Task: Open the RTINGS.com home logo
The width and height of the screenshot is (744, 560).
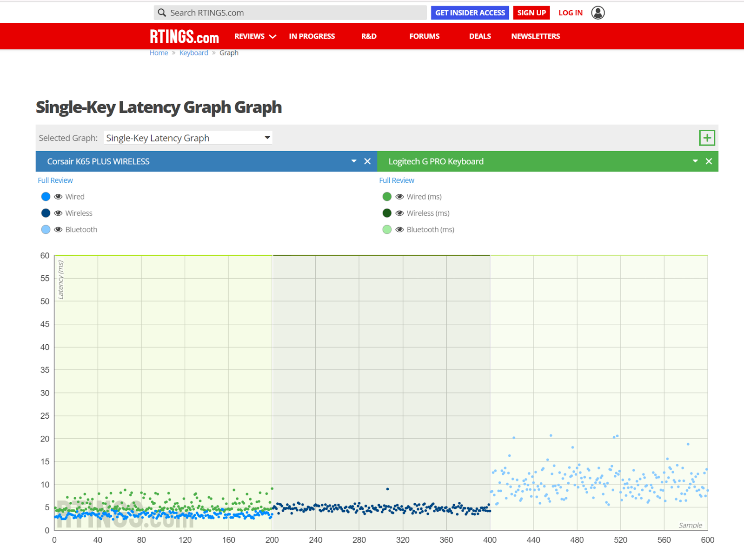Action: tap(184, 36)
